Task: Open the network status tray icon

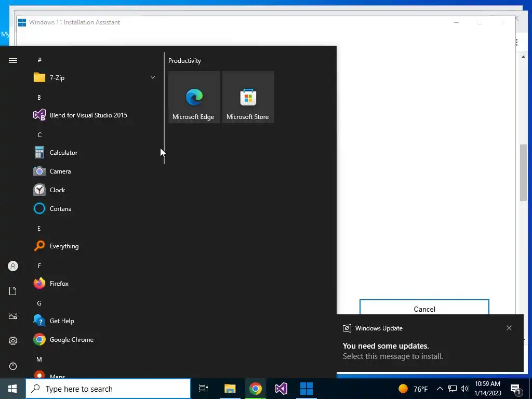Action: coord(453,389)
